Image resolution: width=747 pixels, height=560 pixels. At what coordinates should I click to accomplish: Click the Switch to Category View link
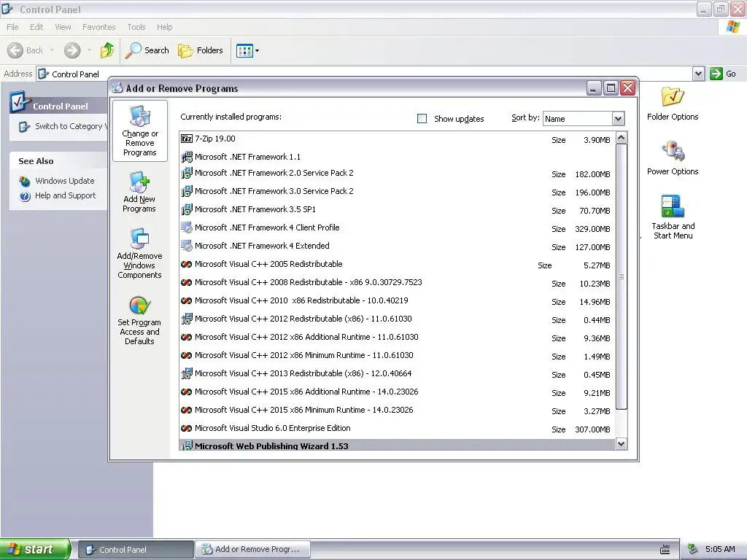click(71, 127)
